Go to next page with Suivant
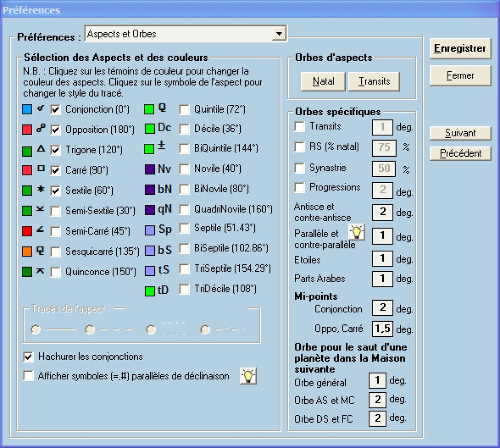This screenshot has width=500, height=448. pos(460,133)
